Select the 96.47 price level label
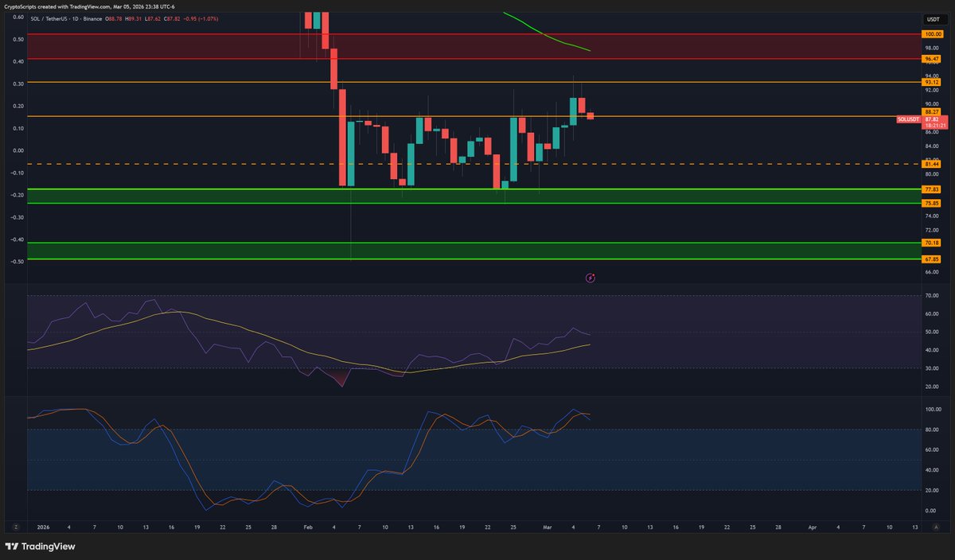The width and height of the screenshot is (955, 560). click(x=933, y=59)
